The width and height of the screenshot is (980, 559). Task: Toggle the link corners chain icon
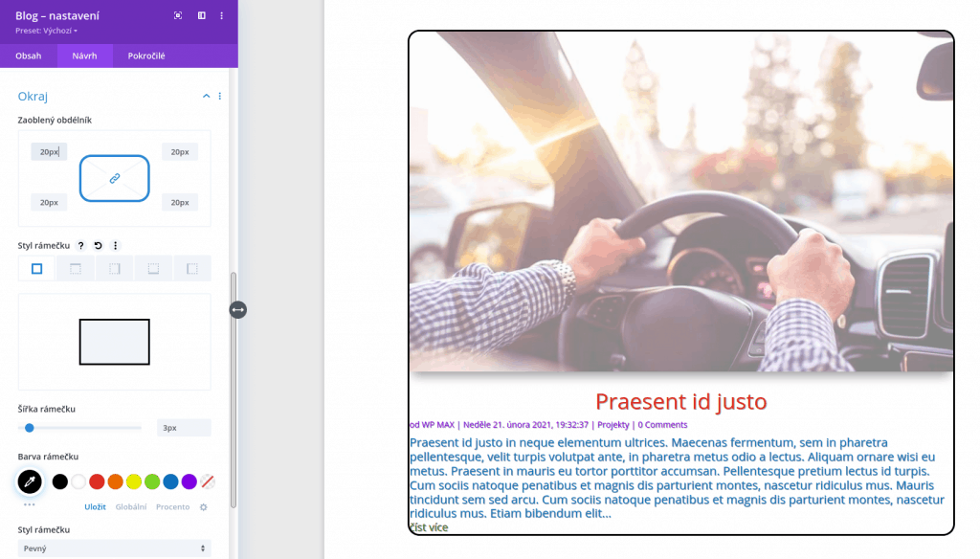click(115, 179)
